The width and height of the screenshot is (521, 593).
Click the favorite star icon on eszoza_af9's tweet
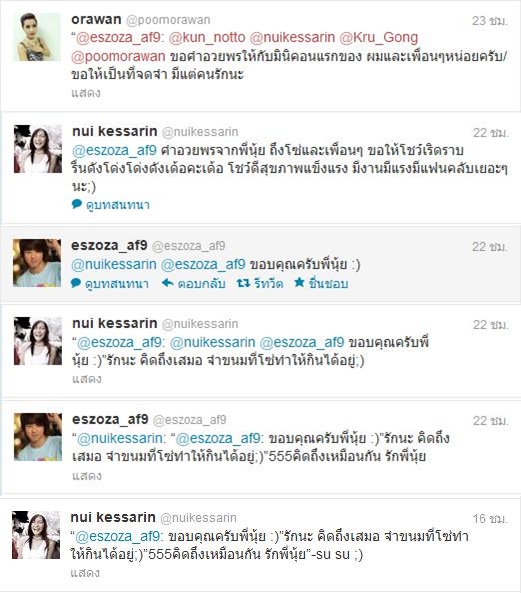[x=299, y=283]
